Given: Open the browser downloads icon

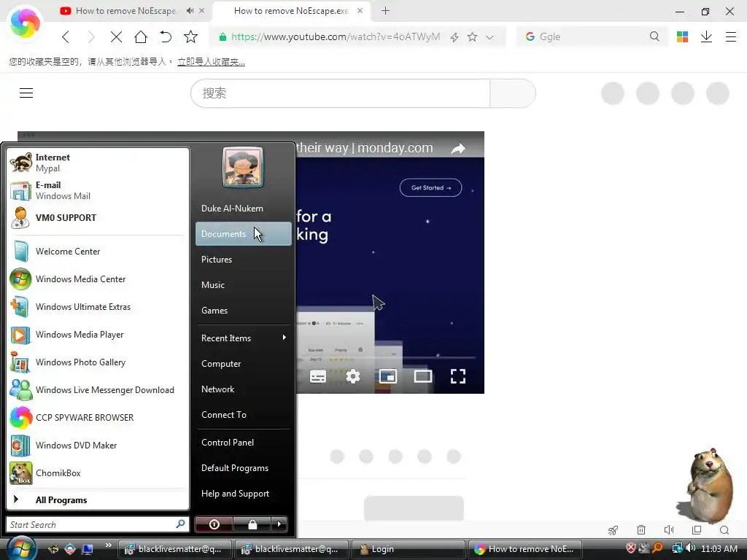Looking at the screenshot, I should click(x=706, y=36).
